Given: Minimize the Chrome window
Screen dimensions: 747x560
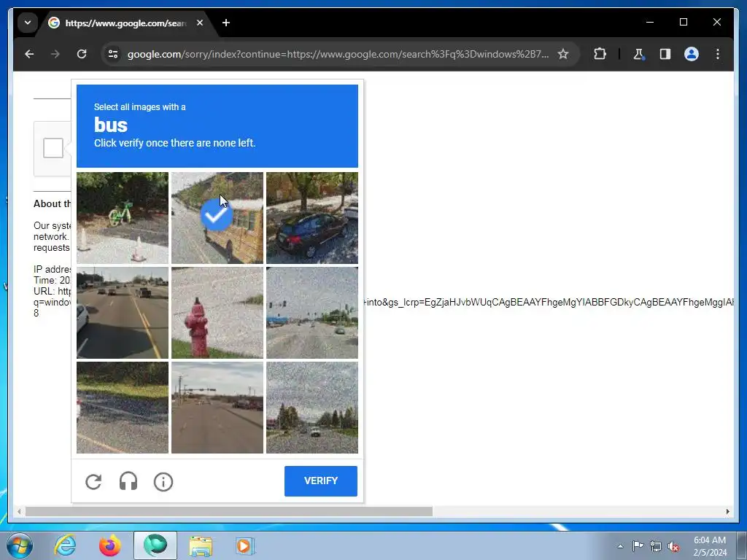Looking at the screenshot, I should (x=650, y=22).
